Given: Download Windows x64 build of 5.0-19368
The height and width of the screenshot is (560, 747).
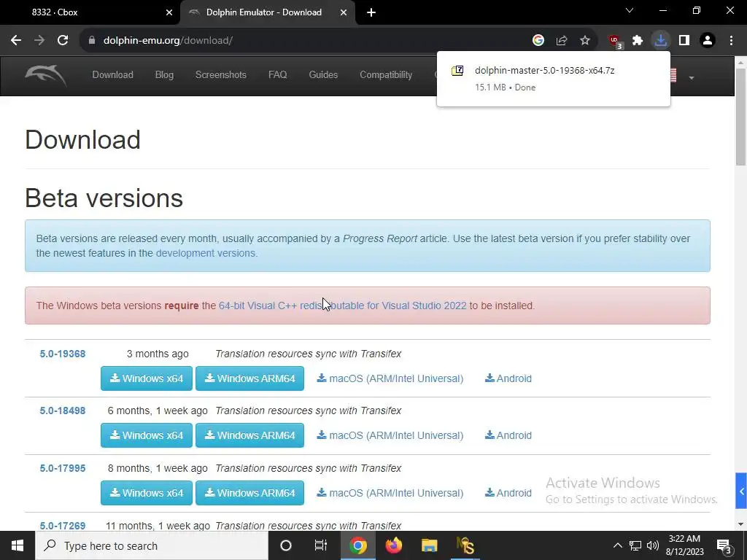Looking at the screenshot, I should coord(147,378).
